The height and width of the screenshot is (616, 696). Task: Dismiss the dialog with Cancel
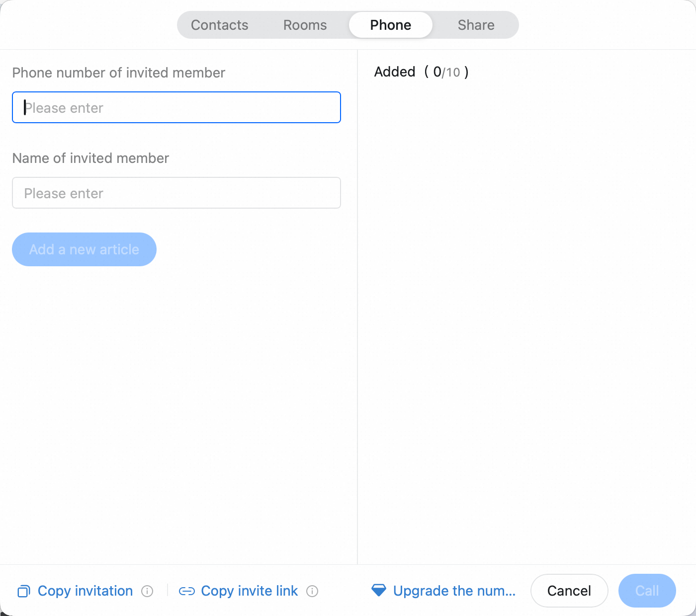click(x=569, y=591)
